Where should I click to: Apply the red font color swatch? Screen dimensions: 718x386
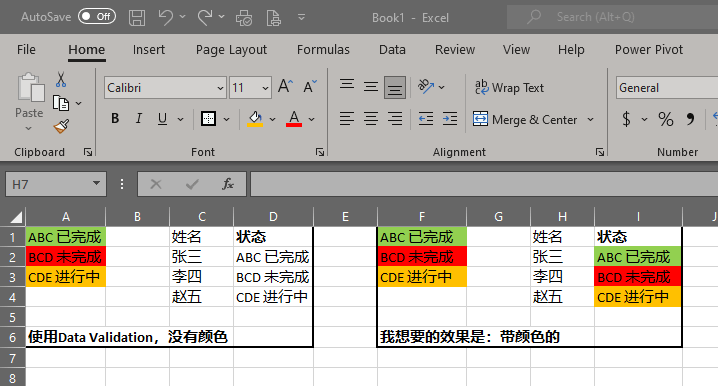pos(294,119)
